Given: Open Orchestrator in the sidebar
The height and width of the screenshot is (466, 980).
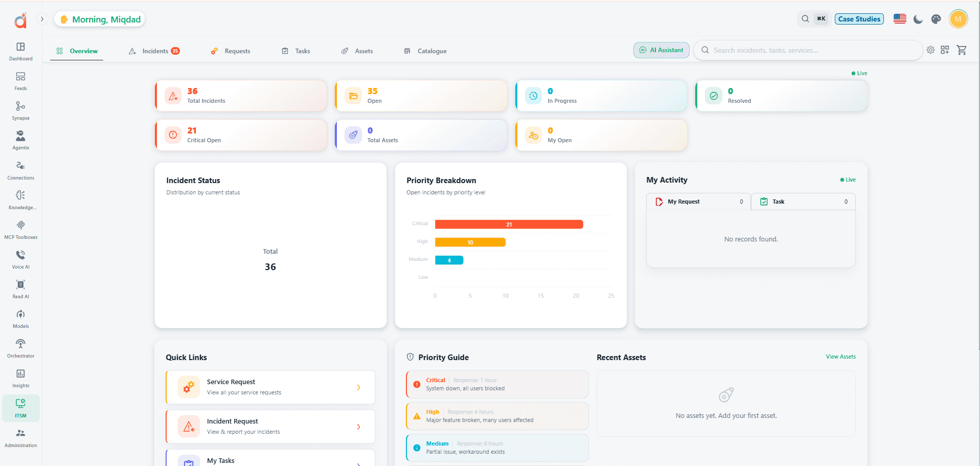Looking at the screenshot, I should click(x=20, y=348).
